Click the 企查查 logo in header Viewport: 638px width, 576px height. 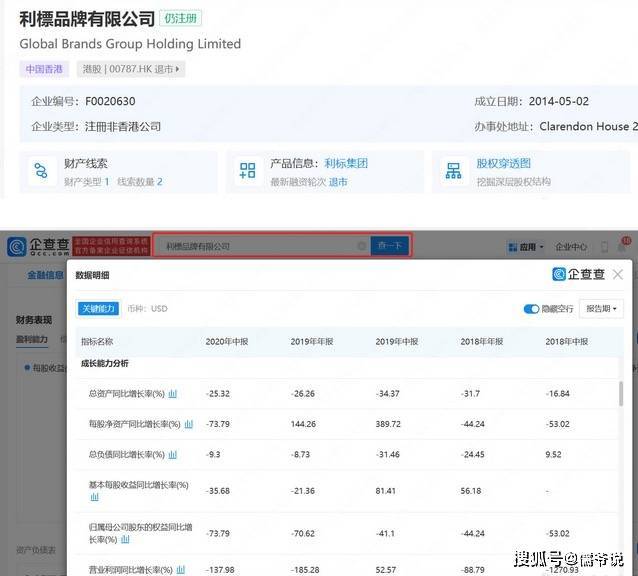[39, 246]
